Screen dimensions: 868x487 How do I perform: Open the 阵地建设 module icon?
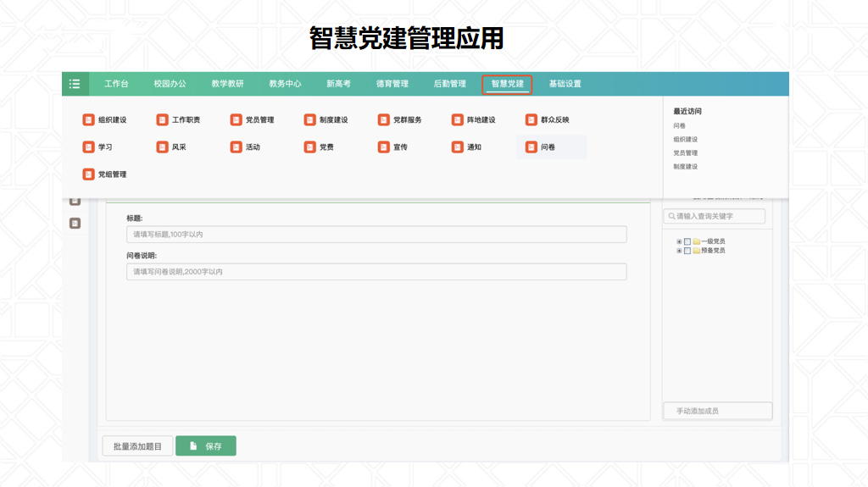tap(458, 120)
